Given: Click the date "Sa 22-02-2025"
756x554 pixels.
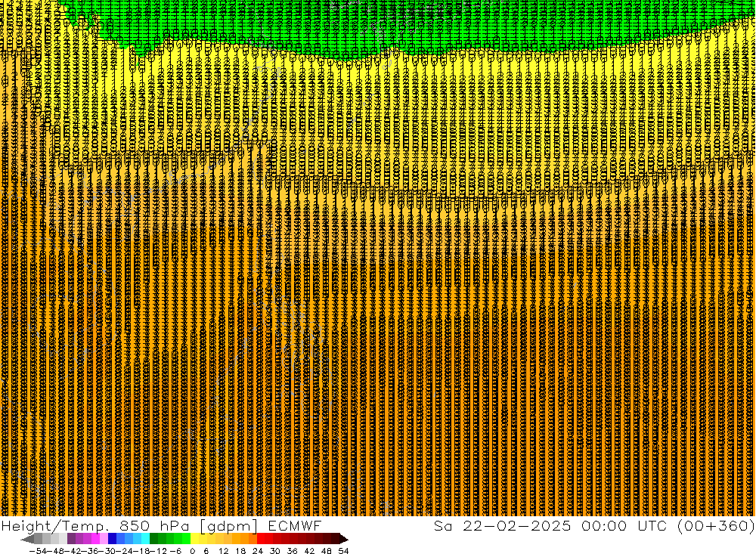Looking at the screenshot, I should pyautogui.click(x=503, y=526).
